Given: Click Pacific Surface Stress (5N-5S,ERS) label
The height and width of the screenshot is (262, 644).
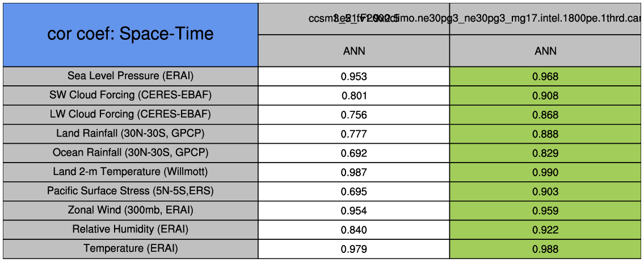Looking at the screenshot, I should [131, 191].
